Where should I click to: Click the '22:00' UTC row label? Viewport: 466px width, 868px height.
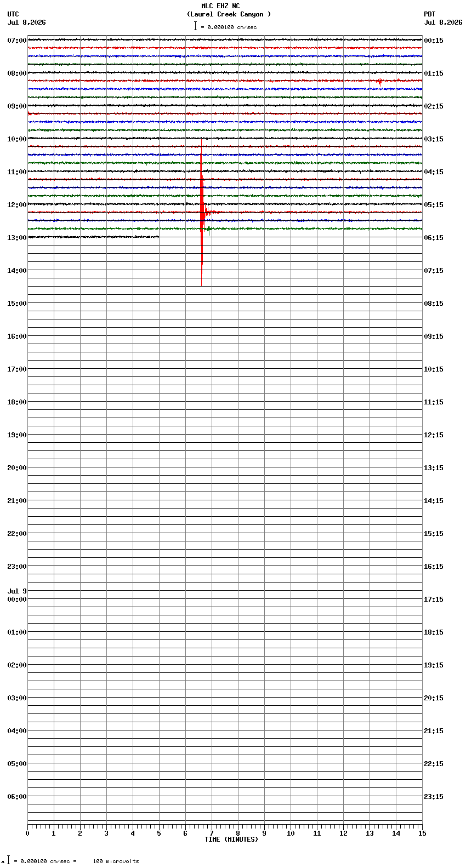pyautogui.click(x=17, y=533)
